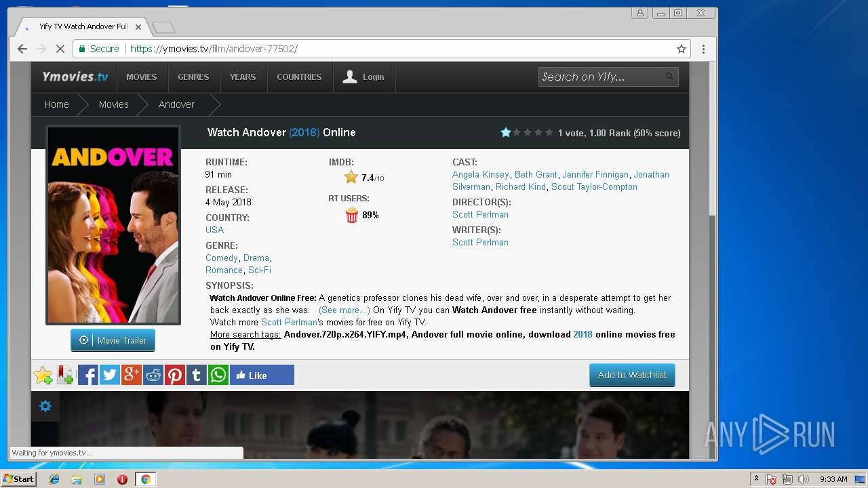
Task: Click the Login link
Action: [x=363, y=77]
